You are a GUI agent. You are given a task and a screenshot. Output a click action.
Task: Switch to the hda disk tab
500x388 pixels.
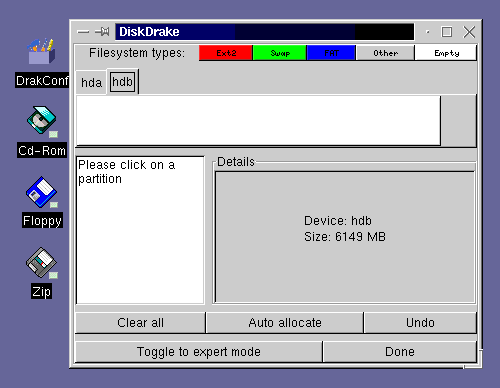click(x=91, y=83)
